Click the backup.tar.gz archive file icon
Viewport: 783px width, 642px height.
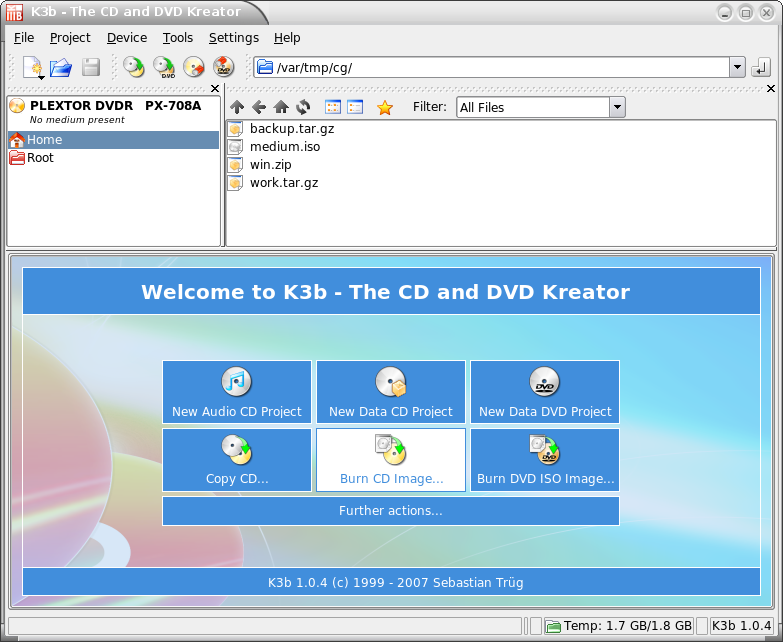[x=235, y=129]
